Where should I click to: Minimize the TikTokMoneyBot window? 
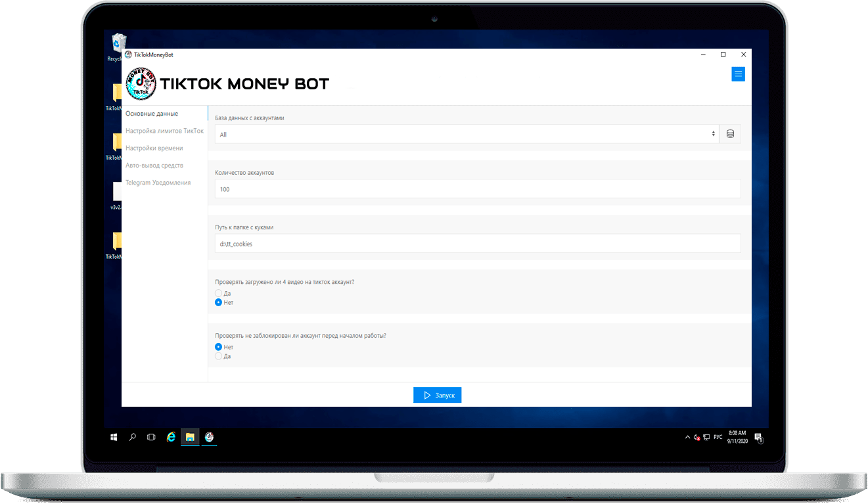pos(702,55)
